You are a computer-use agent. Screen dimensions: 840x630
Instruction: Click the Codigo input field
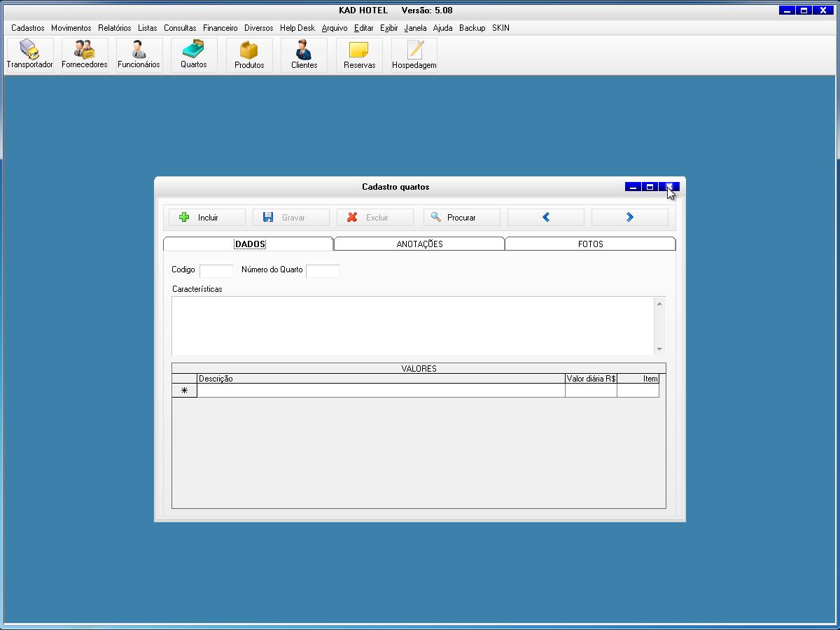point(216,271)
